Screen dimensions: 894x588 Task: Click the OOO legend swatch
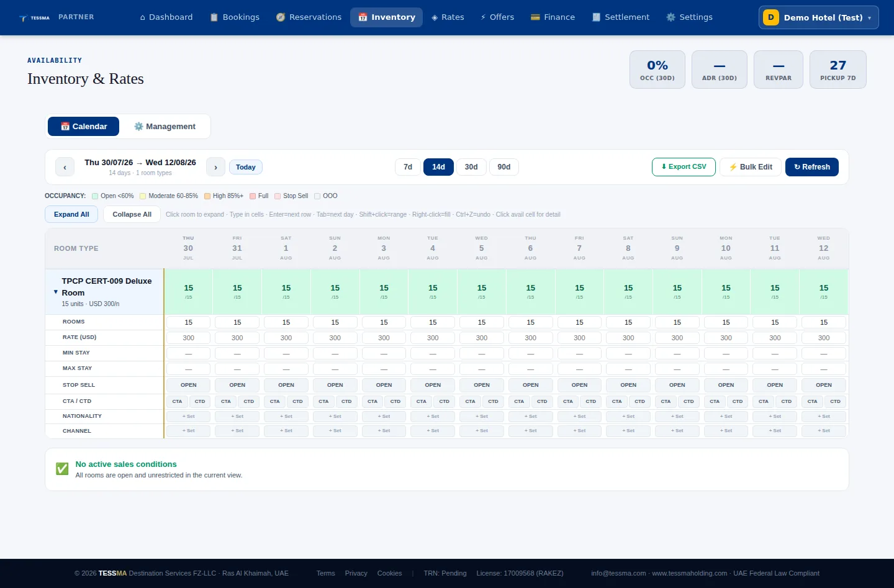pos(317,196)
